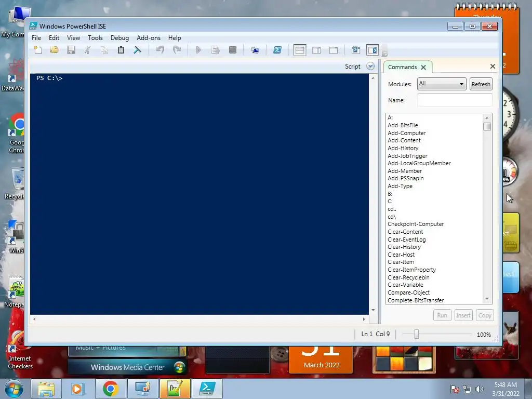This screenshot has height=399, width=532.
Task: Select Clear-EventLog in the command list
Action: point(406,240)
